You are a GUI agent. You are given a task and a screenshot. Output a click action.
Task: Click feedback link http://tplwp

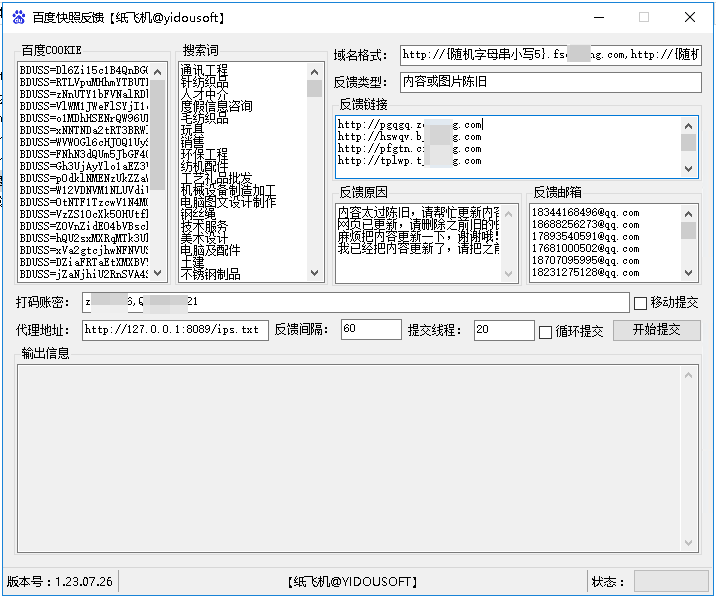point(410,161)
